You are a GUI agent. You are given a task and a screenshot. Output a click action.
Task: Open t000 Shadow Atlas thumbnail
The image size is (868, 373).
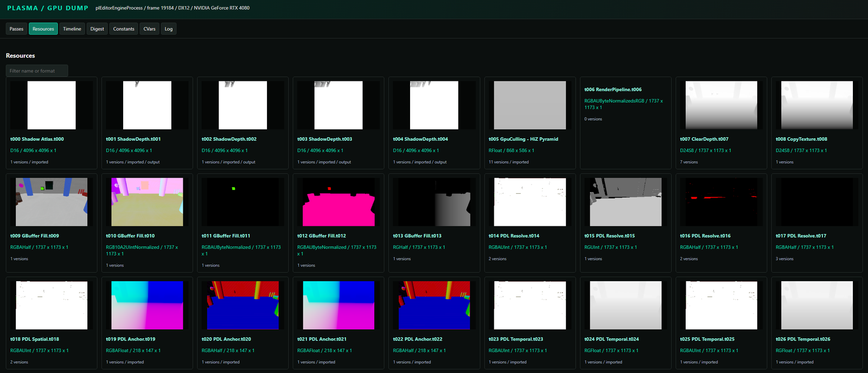point(52,105)
